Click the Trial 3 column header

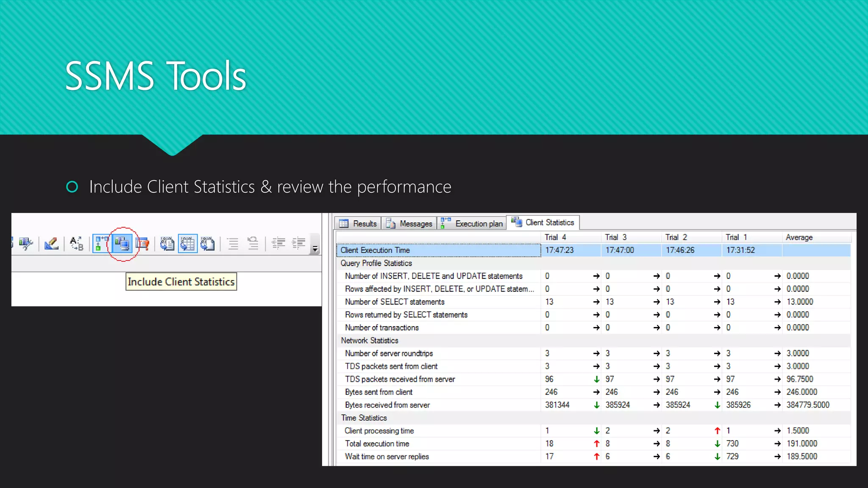[x=631, y=237]
